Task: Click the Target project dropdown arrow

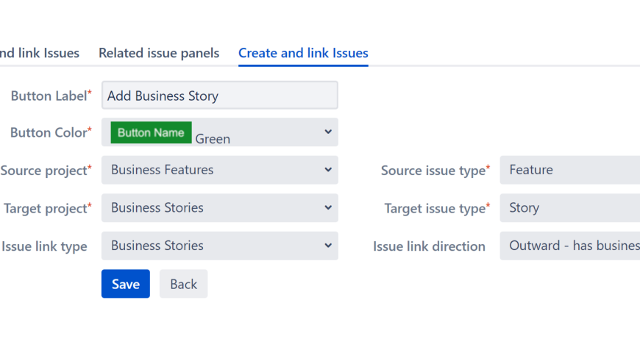Action: pyautogui.click(x=328, y=208)
